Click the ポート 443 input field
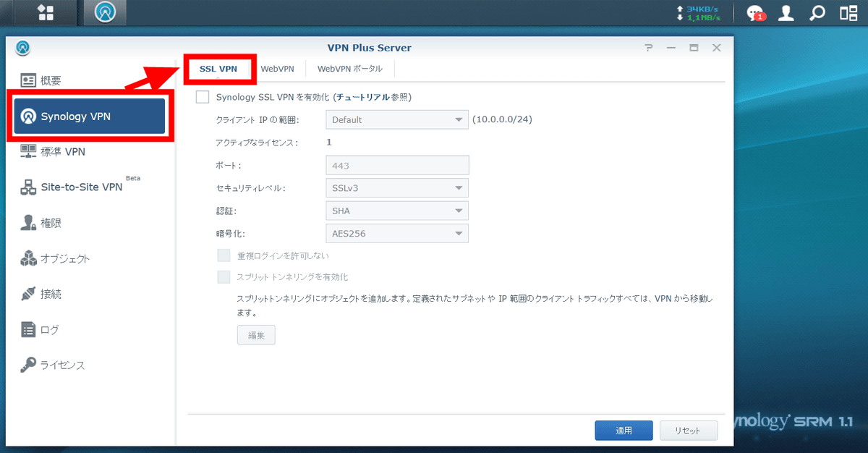The height and width of the screenshot is (453, 868). click(397, 165)
